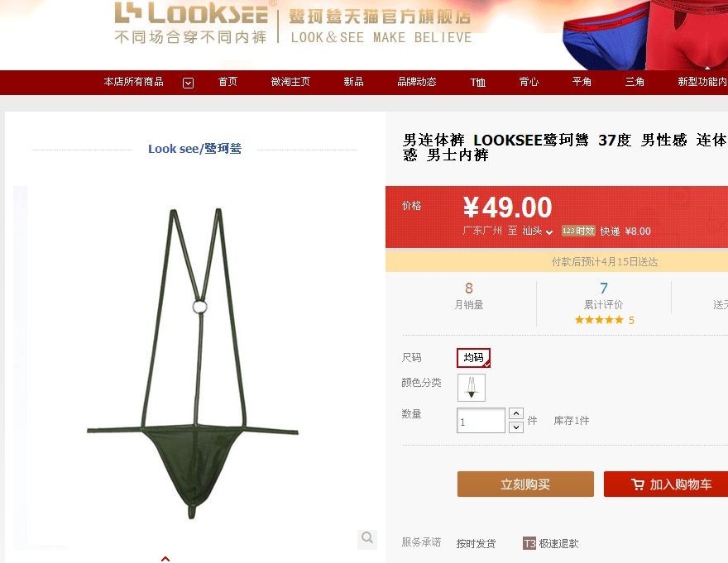Viewport: 728px width, 563px height.
Task: Click the shopping cart icon in 加入购物车
Action: pyautogui.click(x=638, y=484)
